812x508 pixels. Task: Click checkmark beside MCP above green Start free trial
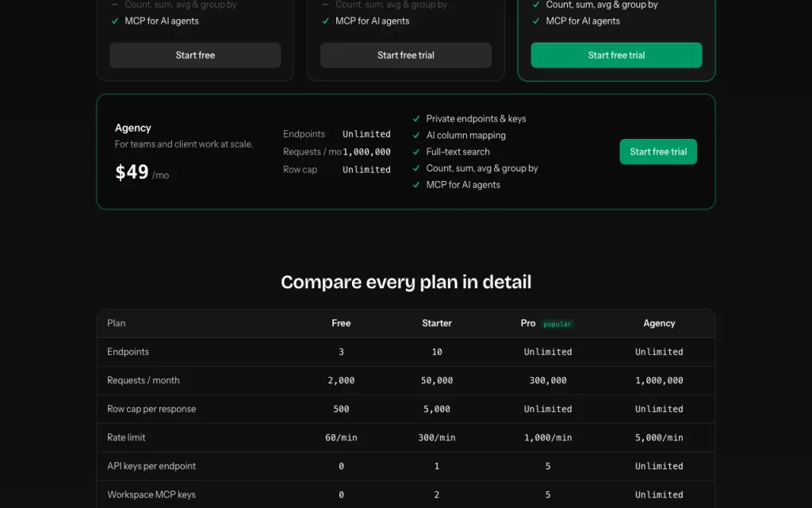click(x=536, y=21)
